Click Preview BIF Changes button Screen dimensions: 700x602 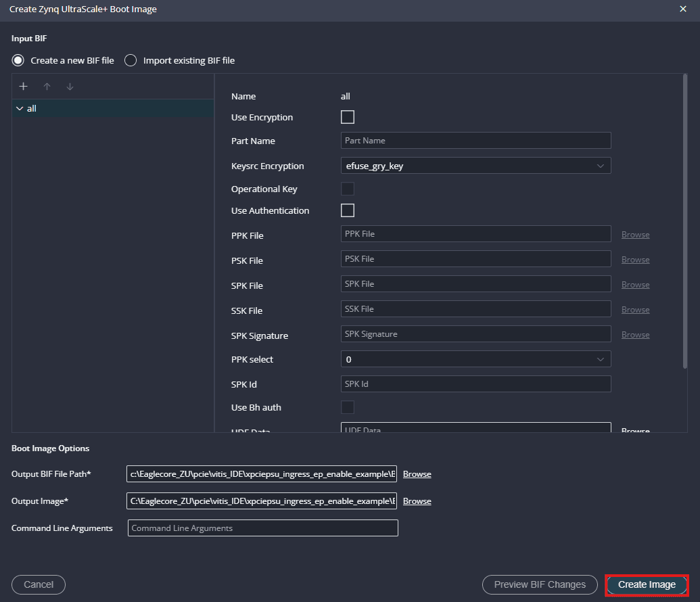click(540, 584)
